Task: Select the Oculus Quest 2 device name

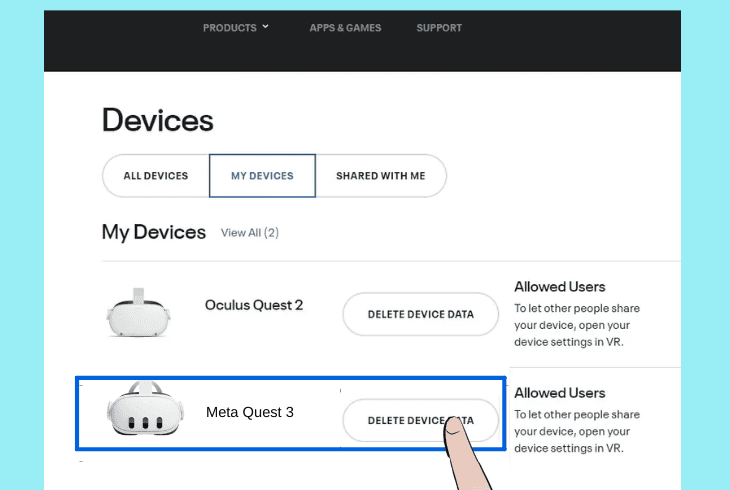Action: (254, 305)
